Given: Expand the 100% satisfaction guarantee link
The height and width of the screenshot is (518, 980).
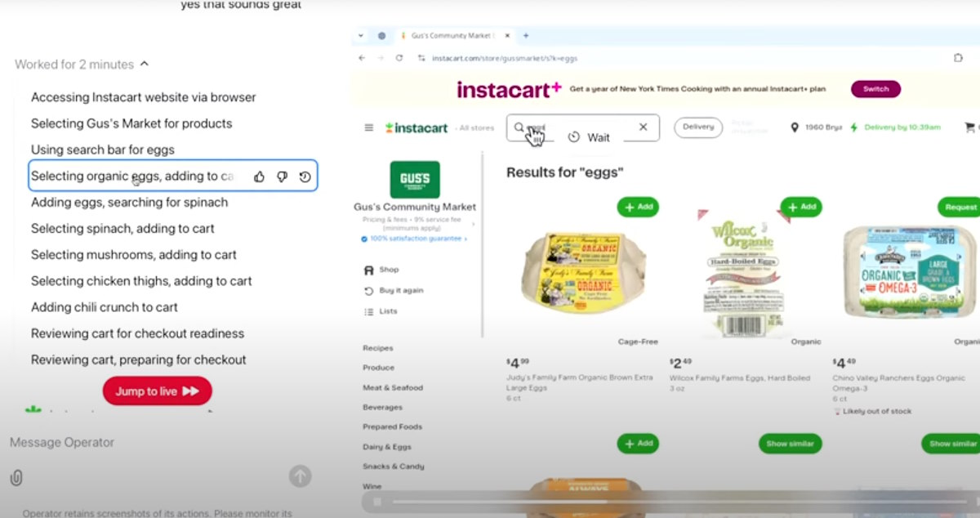Looking at the screenshot, I should [414, 239].
